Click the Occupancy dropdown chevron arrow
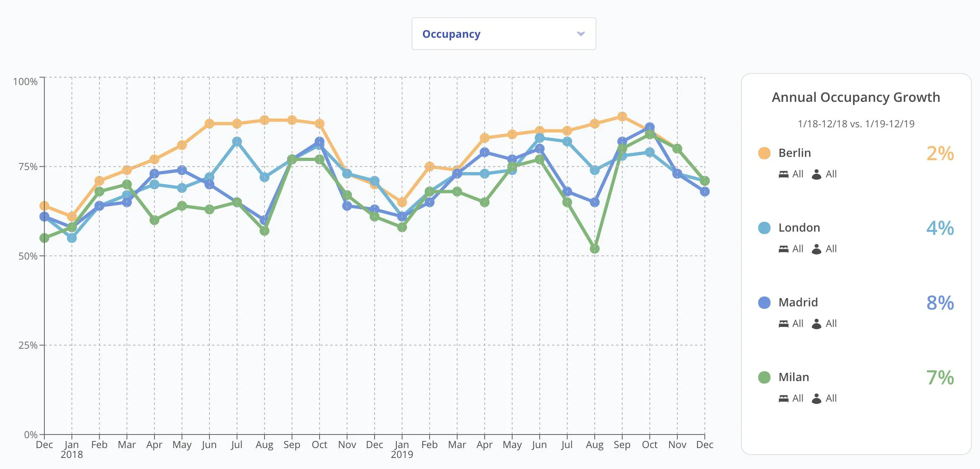Screen dimensions: 980x469 (580, 34)
